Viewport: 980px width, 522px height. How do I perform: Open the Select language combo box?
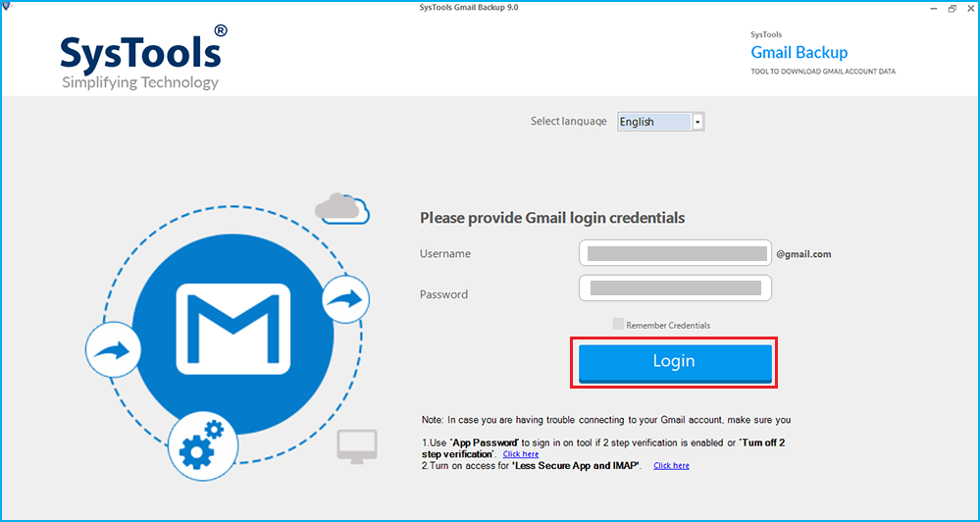660,122
